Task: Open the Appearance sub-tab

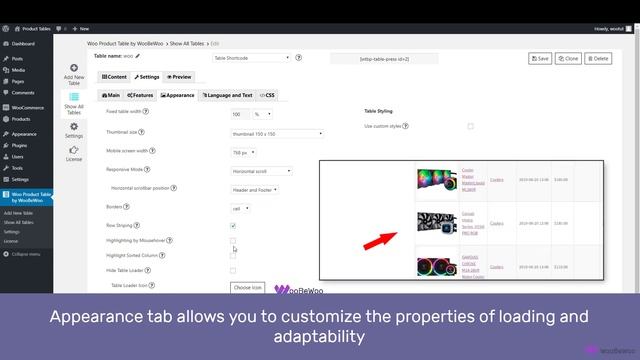Action: click(178, 95)
